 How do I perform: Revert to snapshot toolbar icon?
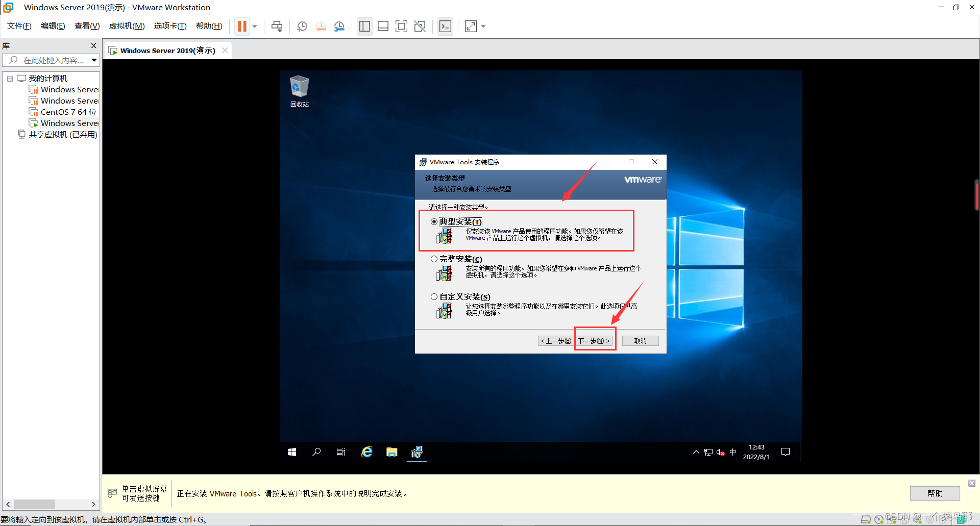[x=321, y=27]
